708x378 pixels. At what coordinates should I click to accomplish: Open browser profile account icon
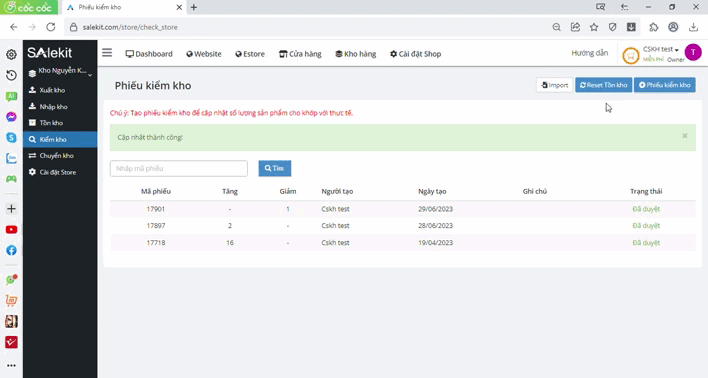[673, 27]
